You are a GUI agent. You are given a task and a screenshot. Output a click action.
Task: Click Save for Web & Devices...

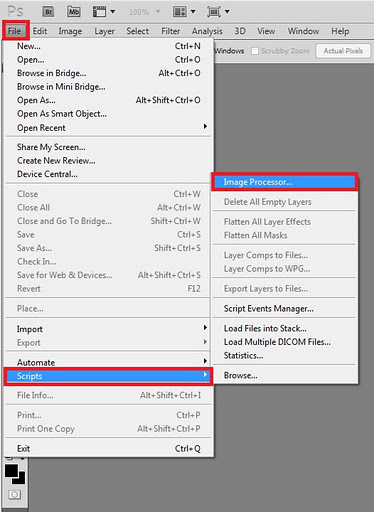click(108, 275)
